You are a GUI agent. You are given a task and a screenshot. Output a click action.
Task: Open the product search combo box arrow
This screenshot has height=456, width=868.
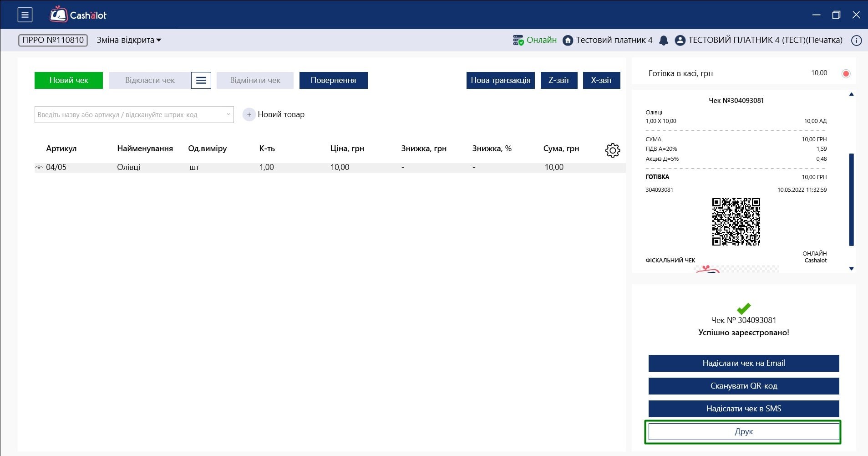coord(228,115)
